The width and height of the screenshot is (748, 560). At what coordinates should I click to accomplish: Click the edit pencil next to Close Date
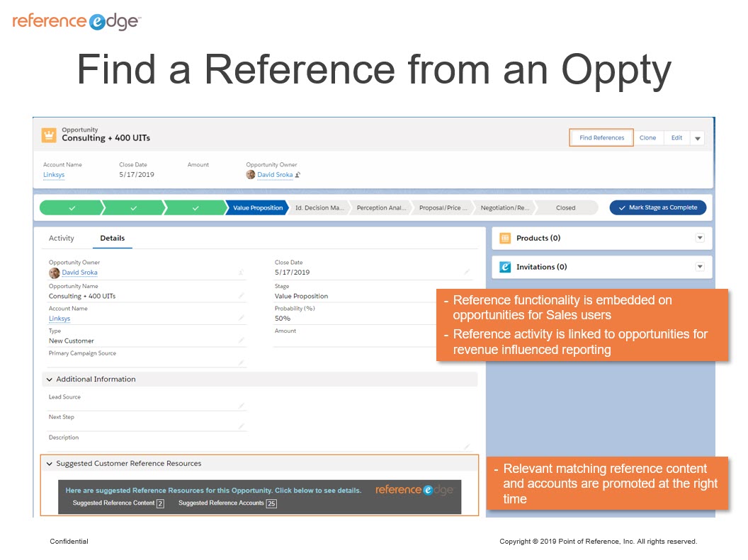point(467,272)
